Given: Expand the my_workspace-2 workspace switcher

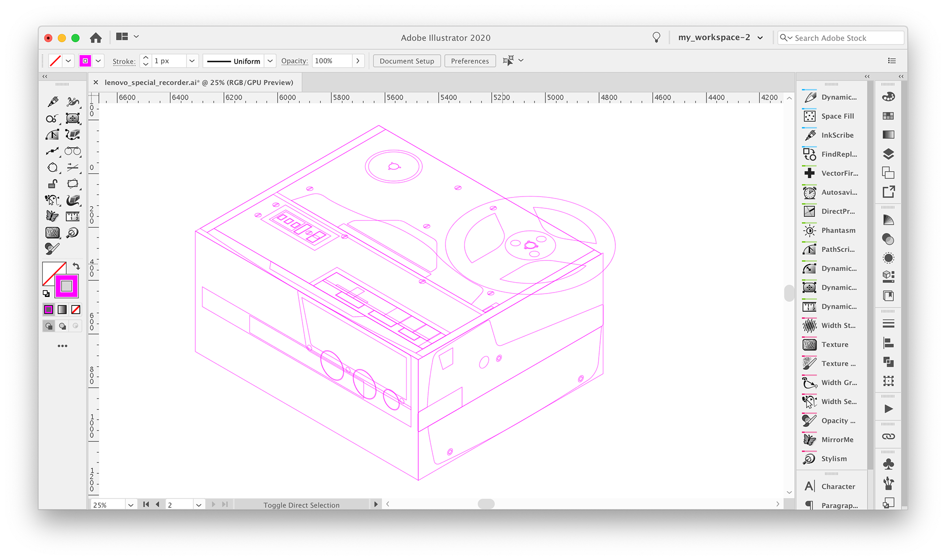Looking at the screenshot, I should (x=760, y=38).
